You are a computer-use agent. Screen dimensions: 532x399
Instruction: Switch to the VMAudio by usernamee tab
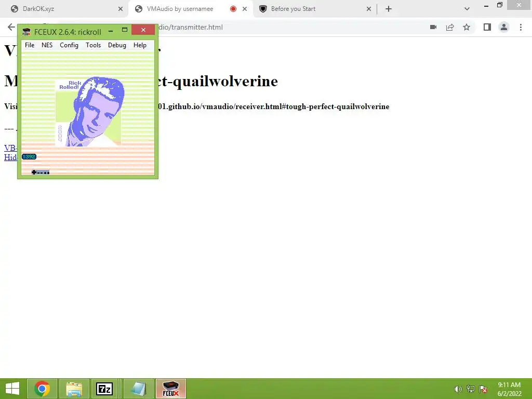[x=190, y=9]
